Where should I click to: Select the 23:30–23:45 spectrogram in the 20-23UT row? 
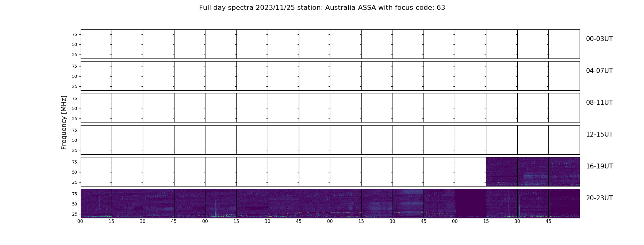(x=533, y=204)
